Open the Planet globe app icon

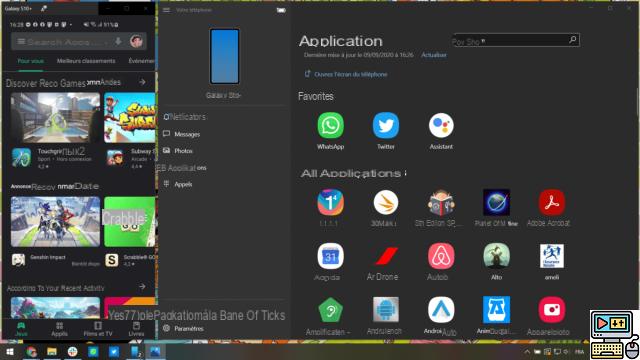click(x=496, y=202)
